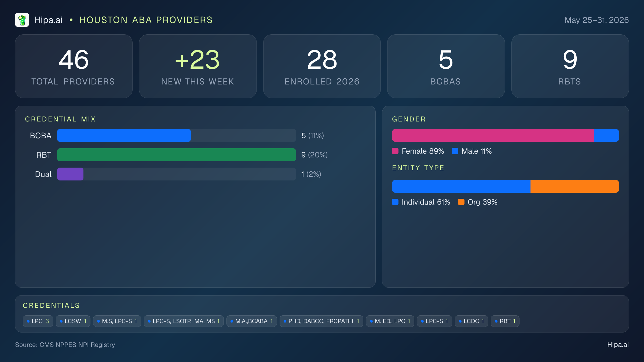
Task: Click the May 25–31, 2026 date range
Action: [597, 20]
